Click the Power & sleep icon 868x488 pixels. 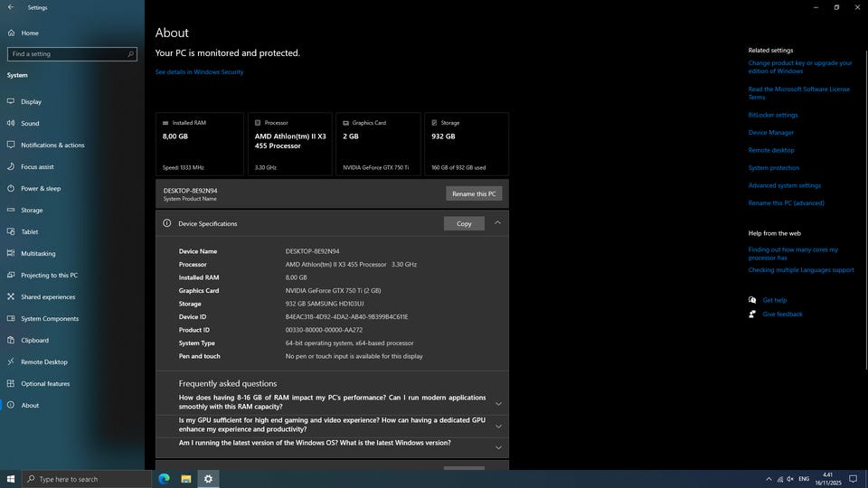click(11, 188)
